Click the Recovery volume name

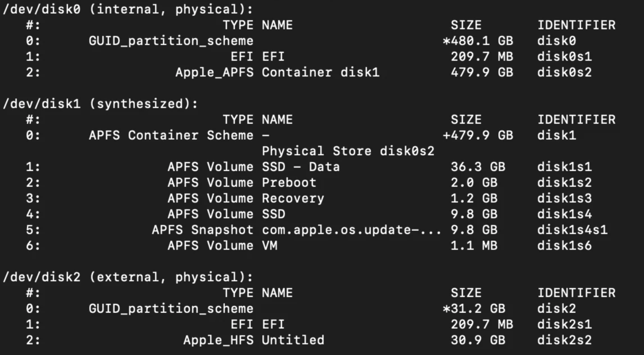click(293, 198)
